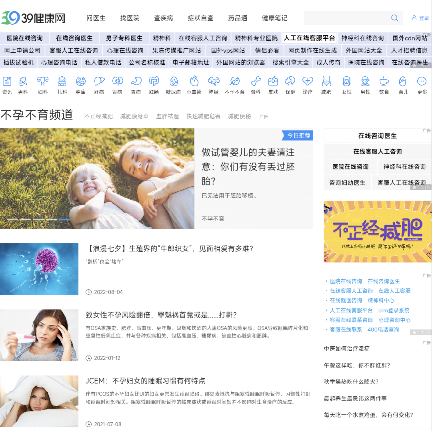Click the sidebar 在线咨询医生 button
This screenshot has width=432, height=431.
pyautogui.click(x=377, y=136)
